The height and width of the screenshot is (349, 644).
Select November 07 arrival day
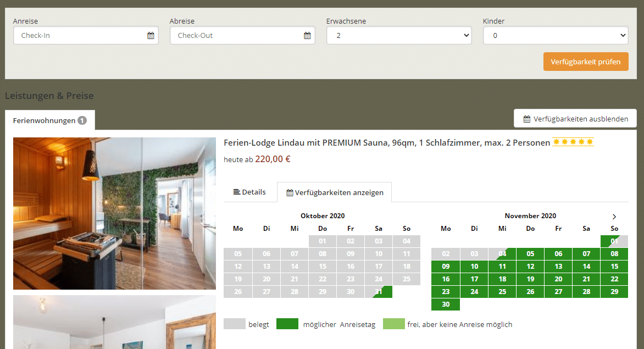586,254
